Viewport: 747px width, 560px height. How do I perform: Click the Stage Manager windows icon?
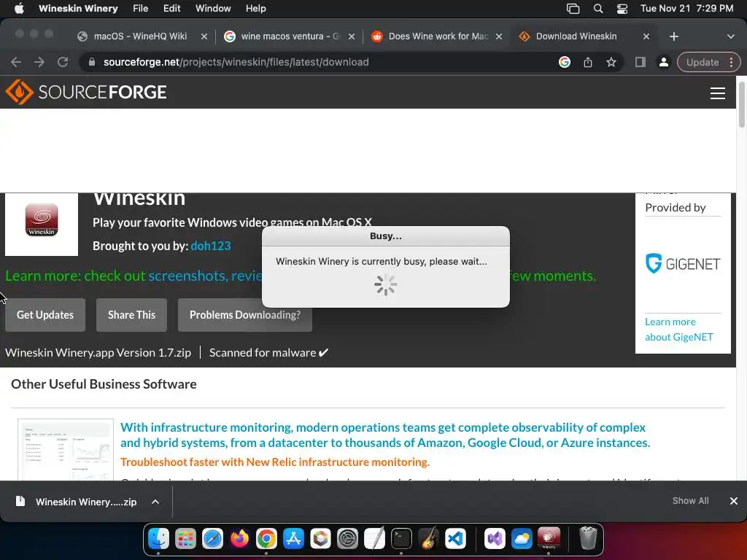point(573,8)
